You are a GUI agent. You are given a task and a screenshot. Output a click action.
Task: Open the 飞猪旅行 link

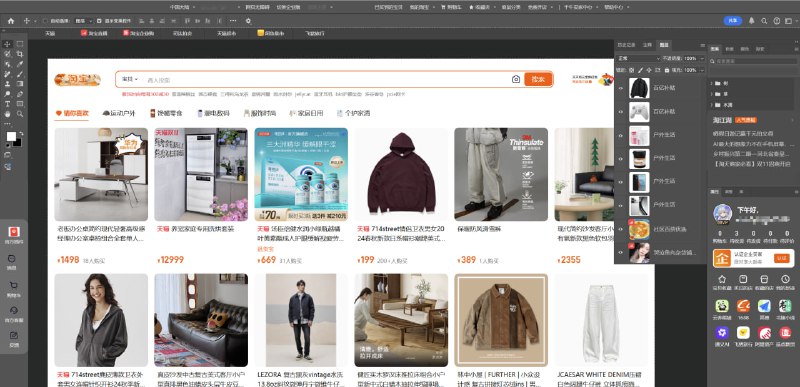pos(314,33)
